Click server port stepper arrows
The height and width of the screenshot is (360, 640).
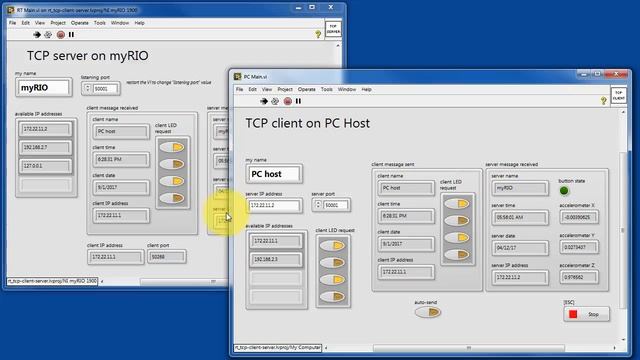point(318,205)
